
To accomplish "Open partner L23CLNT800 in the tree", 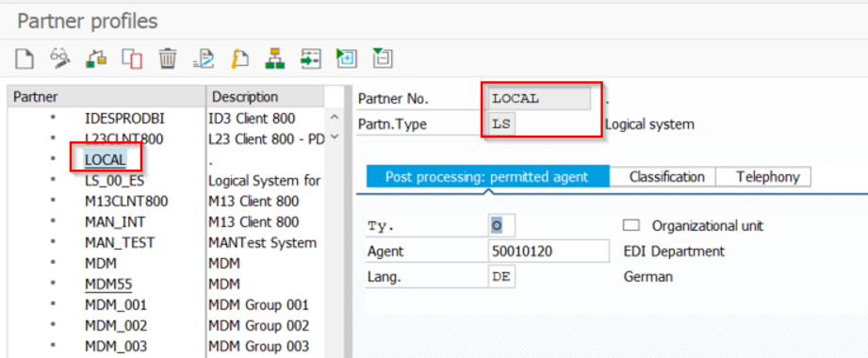I will coord(123,138).
